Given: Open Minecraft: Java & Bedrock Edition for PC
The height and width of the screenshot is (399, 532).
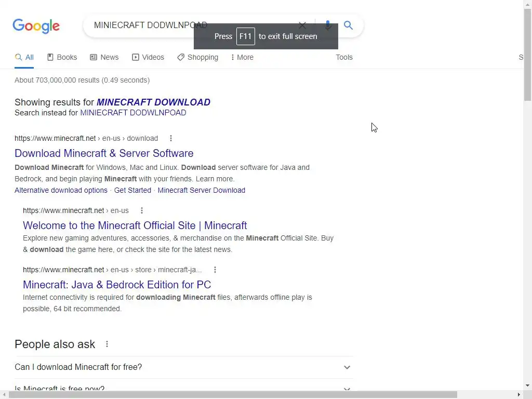Looking at the screenshot, I should [117, 285].
